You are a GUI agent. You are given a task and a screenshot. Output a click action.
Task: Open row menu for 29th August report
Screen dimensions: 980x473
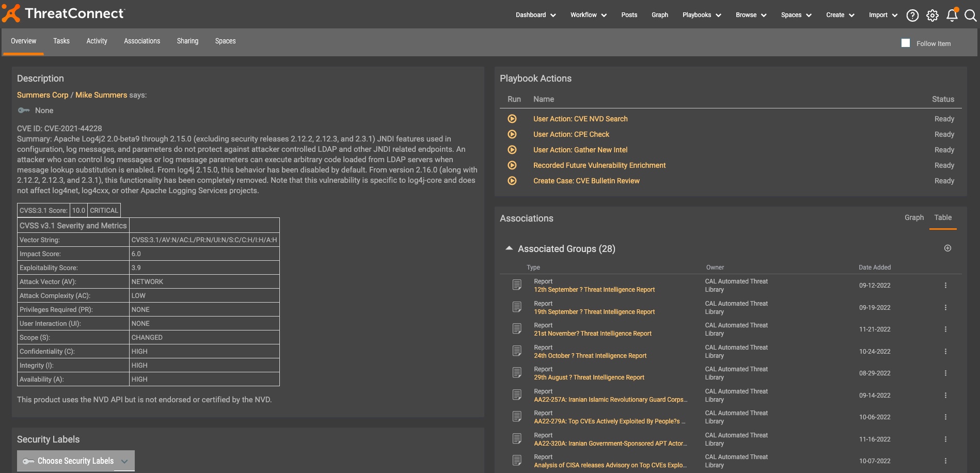pos(945,373)
